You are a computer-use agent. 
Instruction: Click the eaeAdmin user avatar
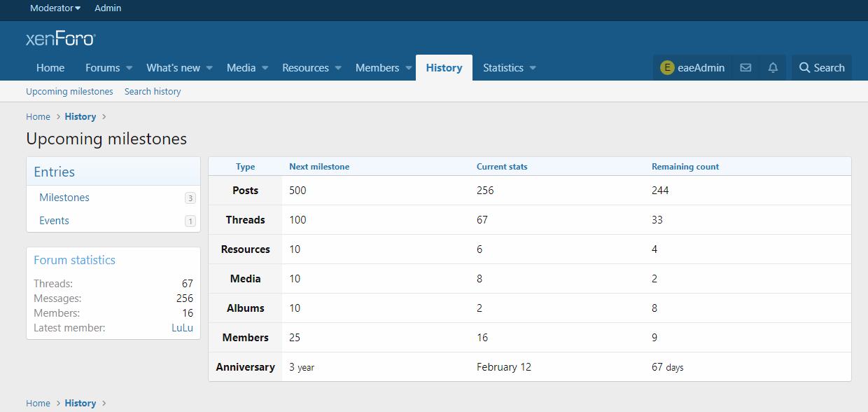coord(667,68)
